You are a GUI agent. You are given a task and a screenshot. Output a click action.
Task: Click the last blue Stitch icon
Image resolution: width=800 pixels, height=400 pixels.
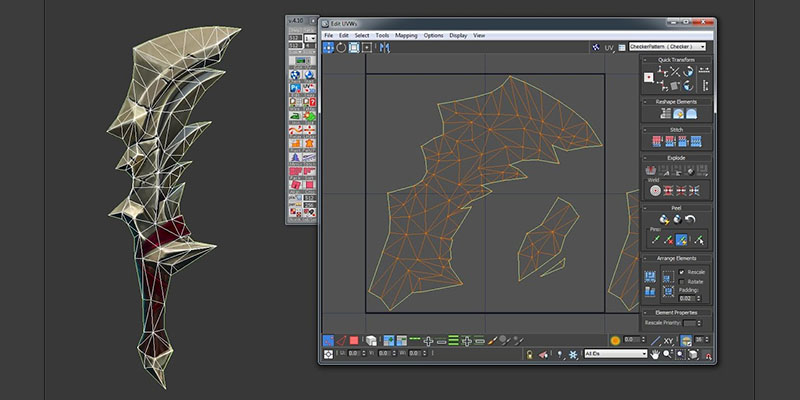(x=696, y=141)
